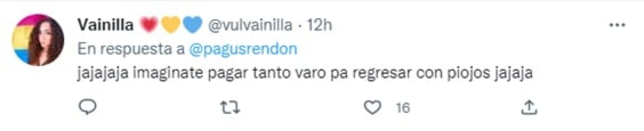This screenshot has height=131, width=644.
Task: Click the leading 'jajajaja' in the tweet
Action: [103, 73]
